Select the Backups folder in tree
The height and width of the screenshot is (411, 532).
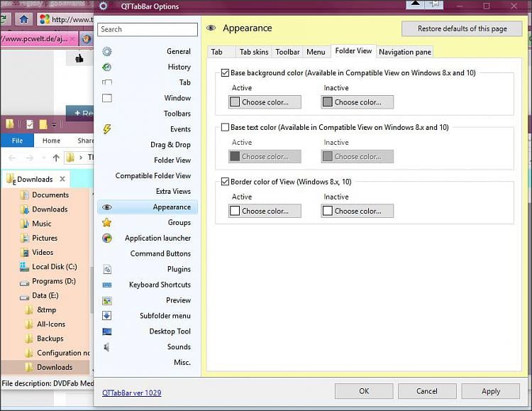tap(50, 339)
